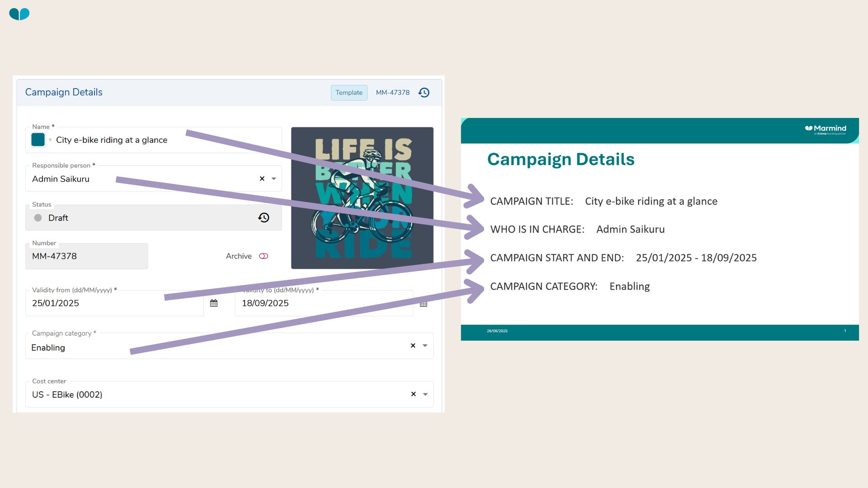Expand the Campaign category dropdown

click(425, 346)
